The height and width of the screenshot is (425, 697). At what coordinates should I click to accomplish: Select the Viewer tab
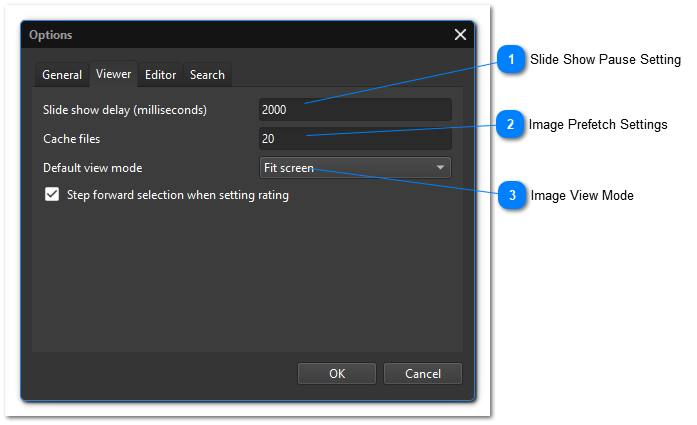tap(113, 74)
